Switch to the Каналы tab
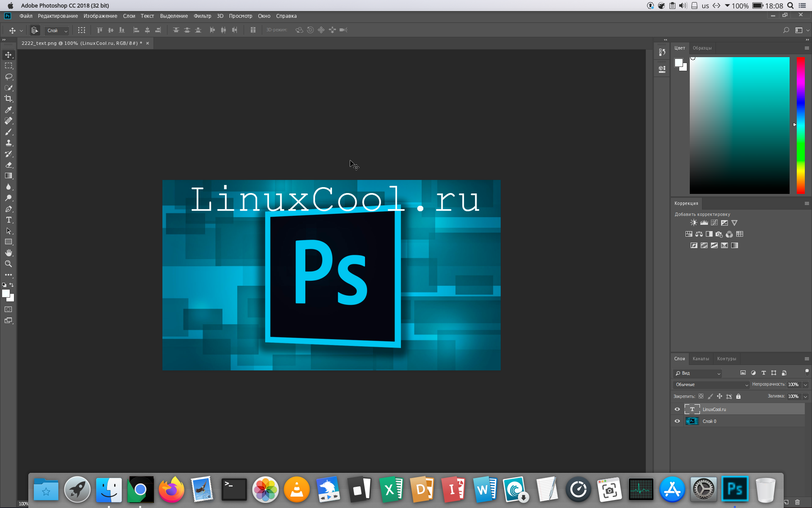This screenshot has height=508, width=812. 701,359
